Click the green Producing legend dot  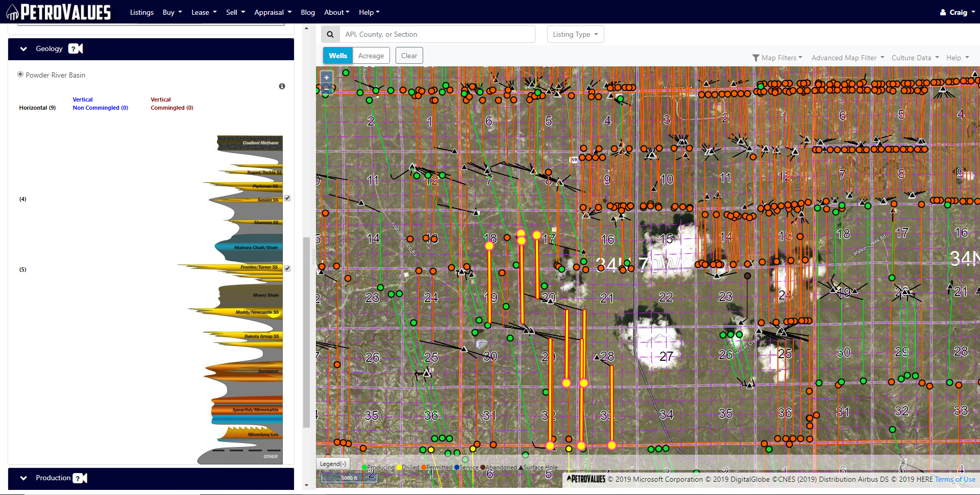point(364,467)
